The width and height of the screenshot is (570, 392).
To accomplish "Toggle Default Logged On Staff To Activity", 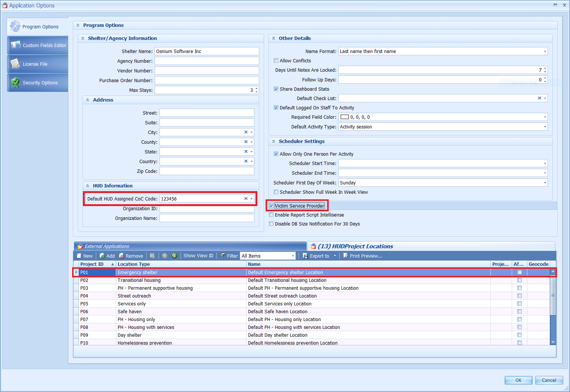I will pos(276,108).
